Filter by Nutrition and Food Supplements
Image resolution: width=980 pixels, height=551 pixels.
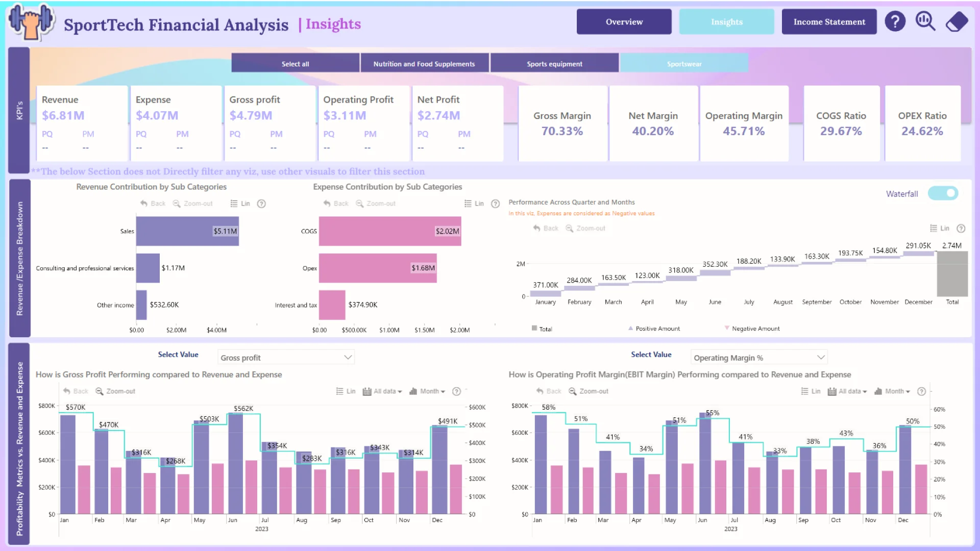424,63
